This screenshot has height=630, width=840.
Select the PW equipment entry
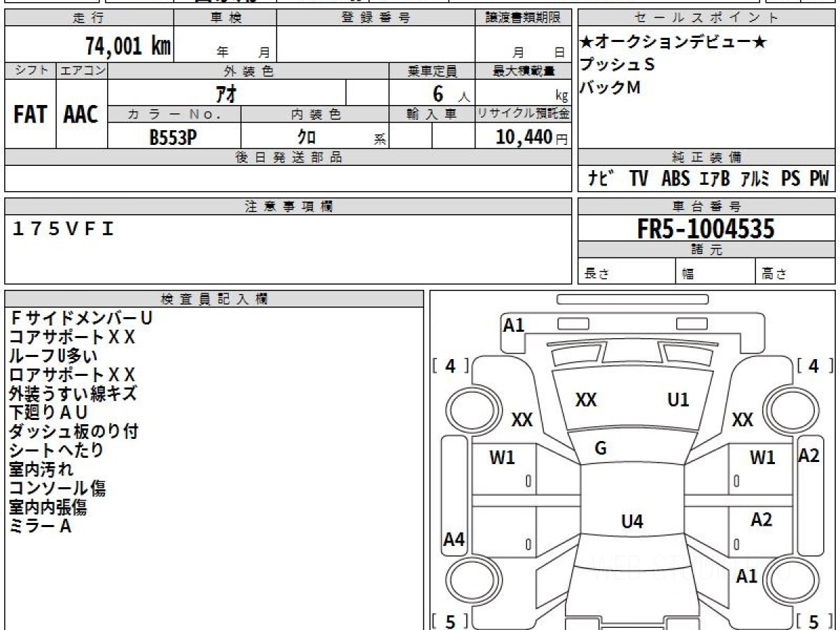click(x=819, y=179)
